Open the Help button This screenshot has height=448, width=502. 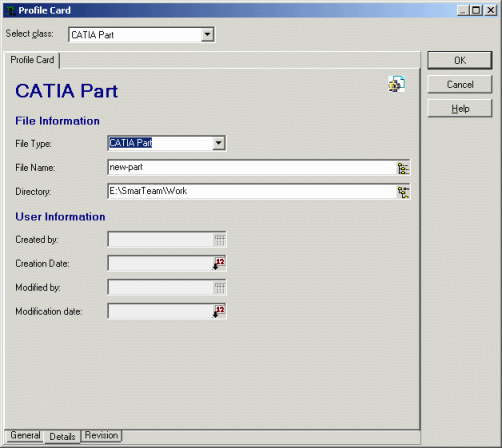[460, 108]
